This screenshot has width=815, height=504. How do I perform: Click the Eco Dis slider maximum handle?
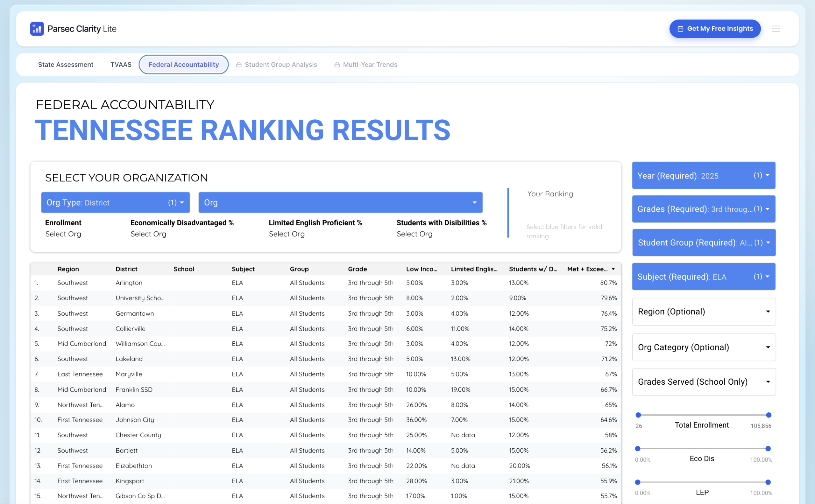tap(768, 449)
